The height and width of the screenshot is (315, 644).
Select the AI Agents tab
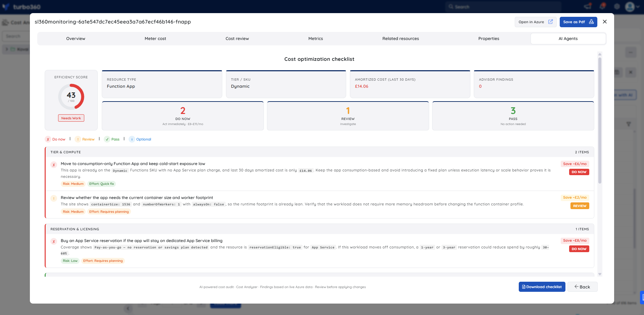click(568, 39)
